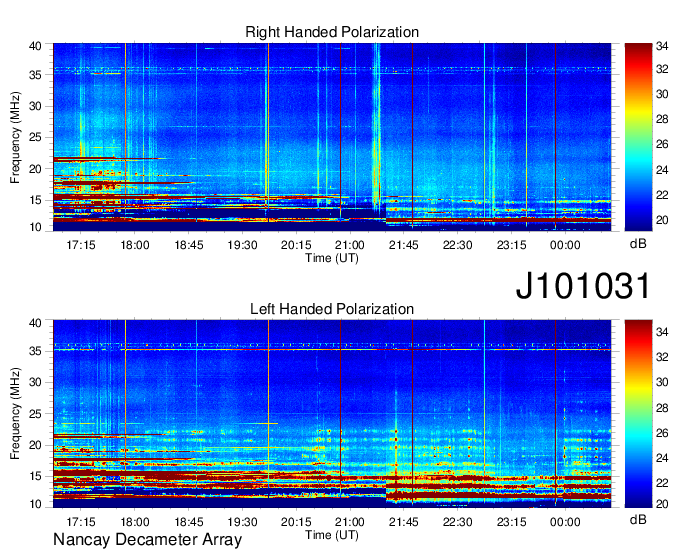This screenshot has height=552, width=680.
Task: Click the 32 dB value on the right-handed colorbar
Action: (x=662, y=69)
